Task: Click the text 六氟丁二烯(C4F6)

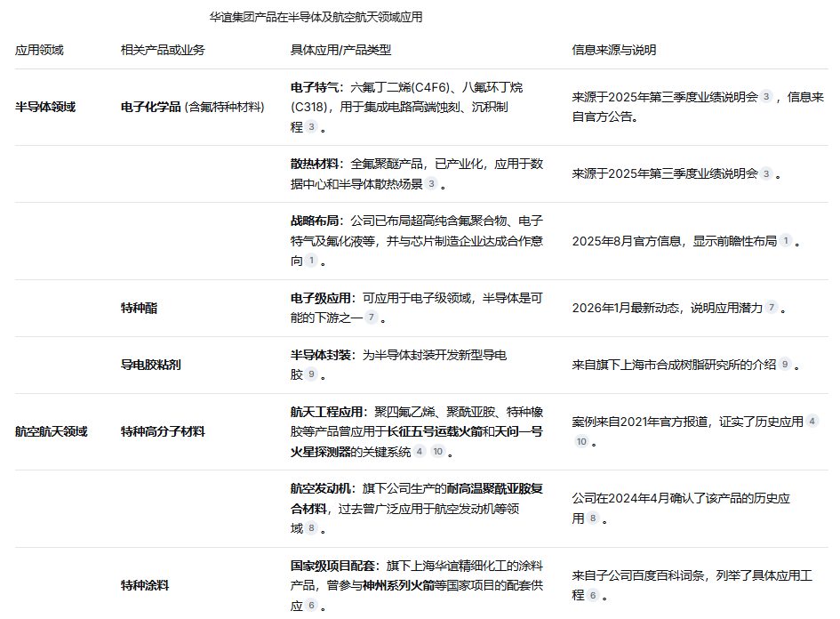Action: pos(400,87)
